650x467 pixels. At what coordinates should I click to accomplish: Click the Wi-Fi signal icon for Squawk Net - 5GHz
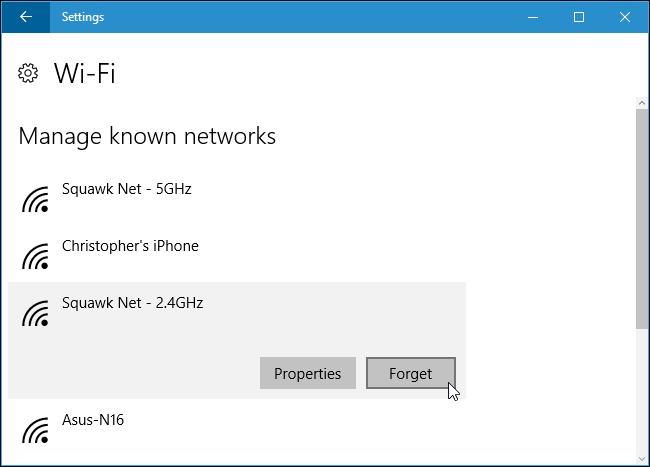36,200
